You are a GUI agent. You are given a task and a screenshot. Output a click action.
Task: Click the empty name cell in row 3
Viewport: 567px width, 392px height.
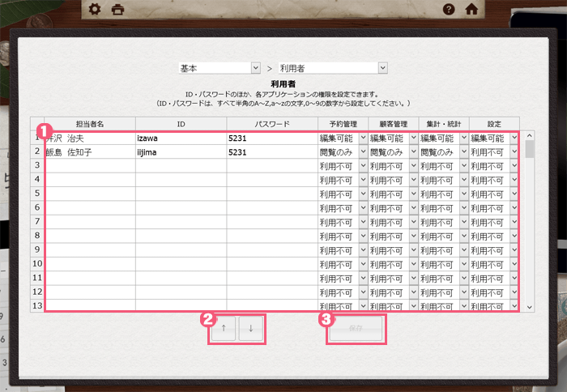[x=90, y=167]
